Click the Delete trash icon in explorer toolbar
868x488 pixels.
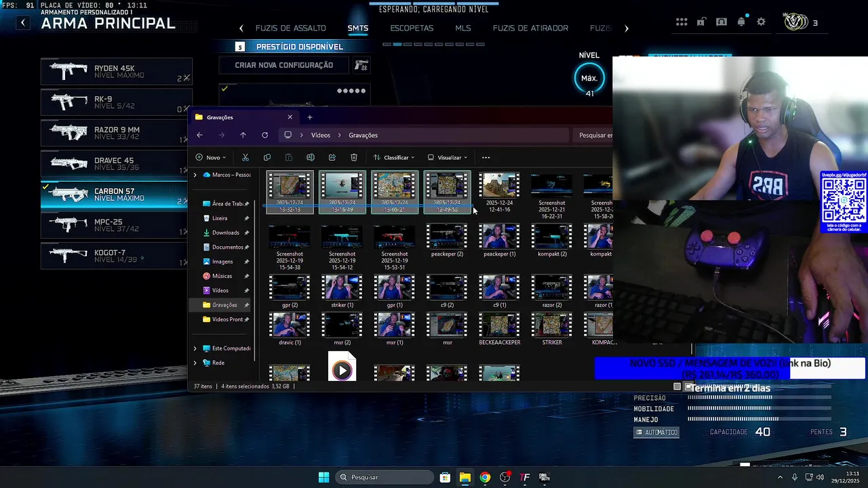[x=354, y=157]
